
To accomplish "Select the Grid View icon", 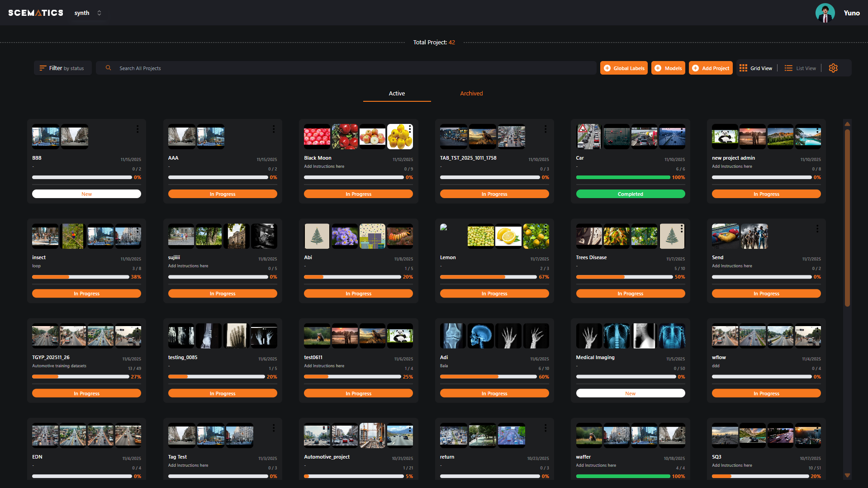I will (743, 68).
